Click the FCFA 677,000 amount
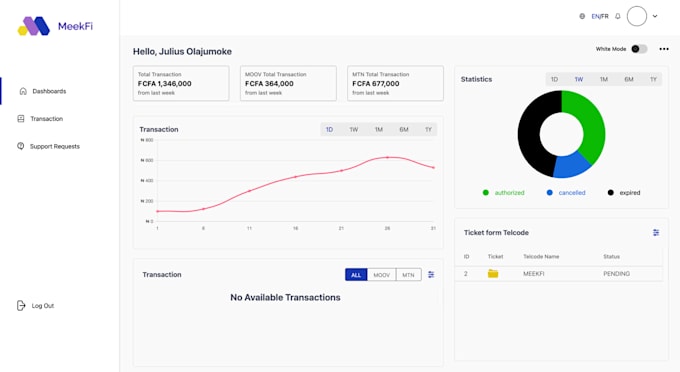Screen dimensions: 680x372 click(x=376, y=84)
